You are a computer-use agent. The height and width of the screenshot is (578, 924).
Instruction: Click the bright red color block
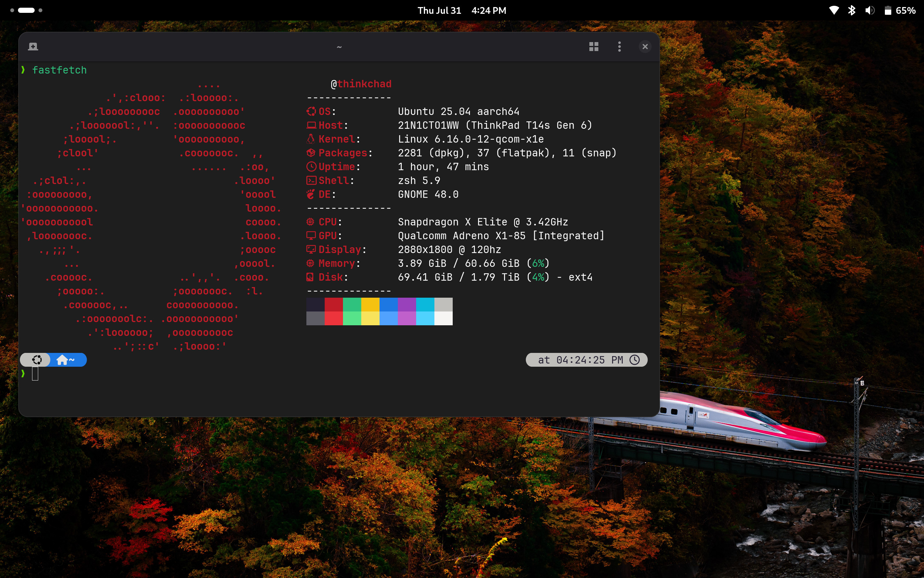(334, 319)
